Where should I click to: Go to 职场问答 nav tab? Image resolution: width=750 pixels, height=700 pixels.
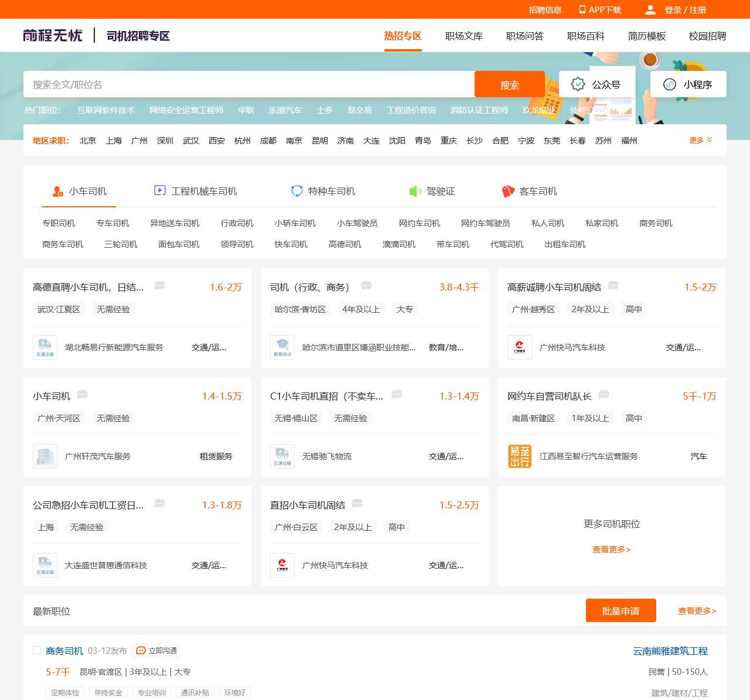(525, 36)
